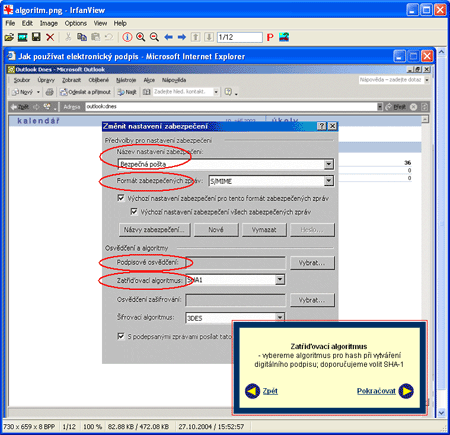Click status bar zoom value 100 %
The height and width of the screenshot is (435, 450).
coord(92,426)
